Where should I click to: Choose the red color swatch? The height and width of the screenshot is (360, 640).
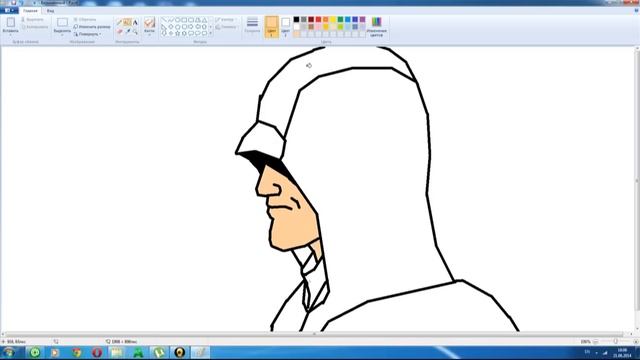coord(318,20)
